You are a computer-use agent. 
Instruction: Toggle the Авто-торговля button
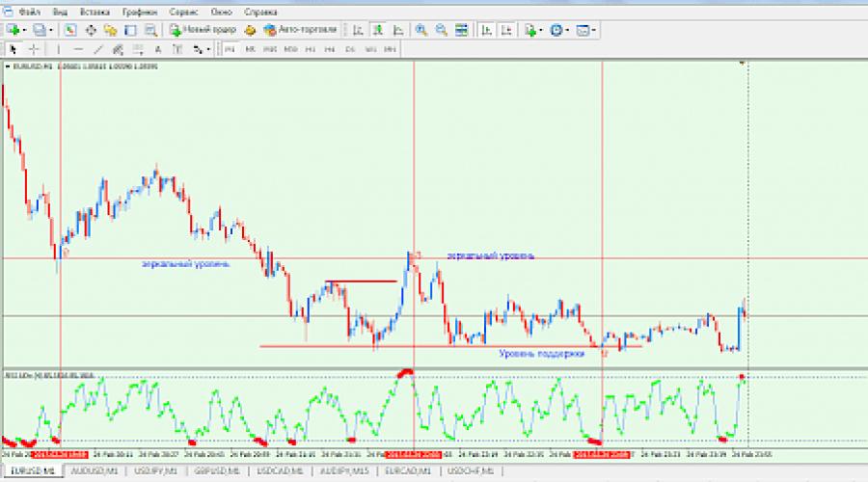[x=301, y=30]
